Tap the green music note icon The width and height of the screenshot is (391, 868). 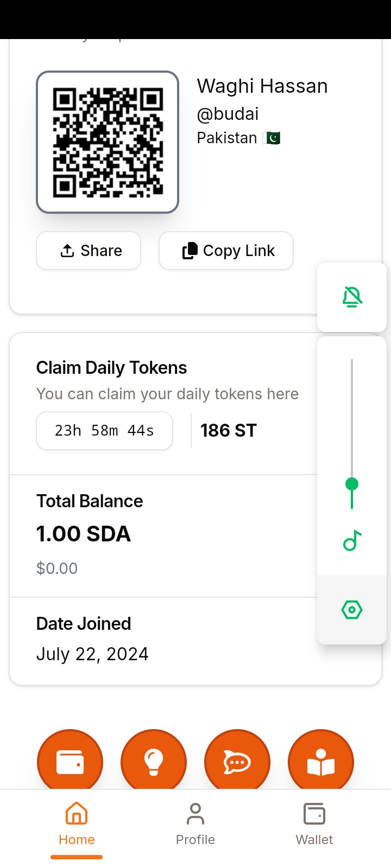(x=352, y=540)
